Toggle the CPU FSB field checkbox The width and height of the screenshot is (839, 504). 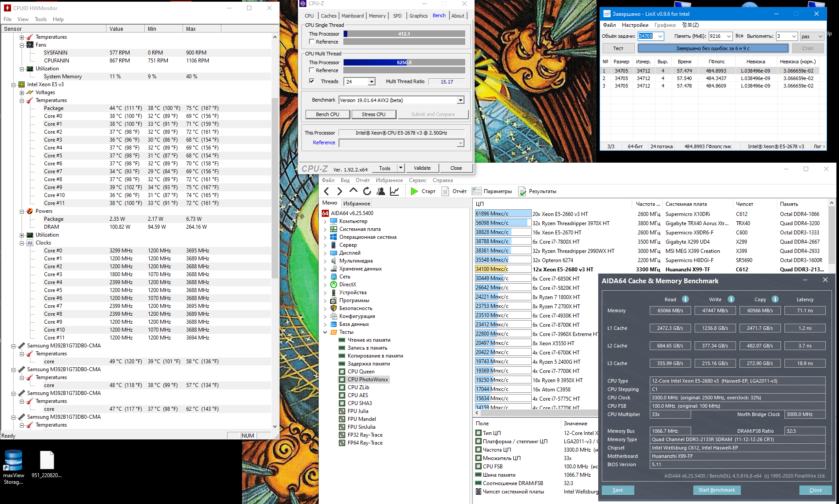tap(478, 467)
